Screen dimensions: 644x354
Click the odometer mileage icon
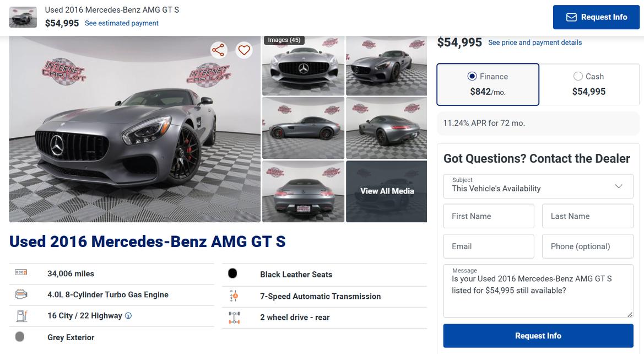21,272
